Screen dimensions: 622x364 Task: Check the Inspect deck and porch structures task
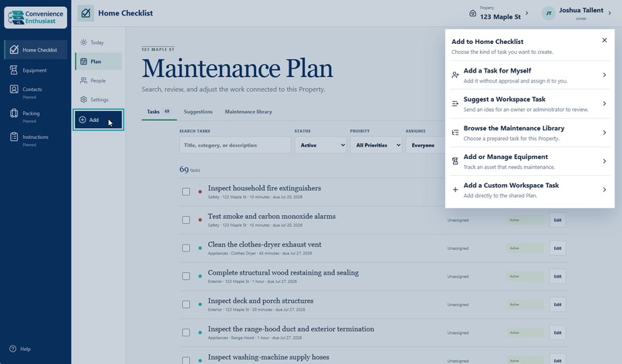click(x=186, y=304)
